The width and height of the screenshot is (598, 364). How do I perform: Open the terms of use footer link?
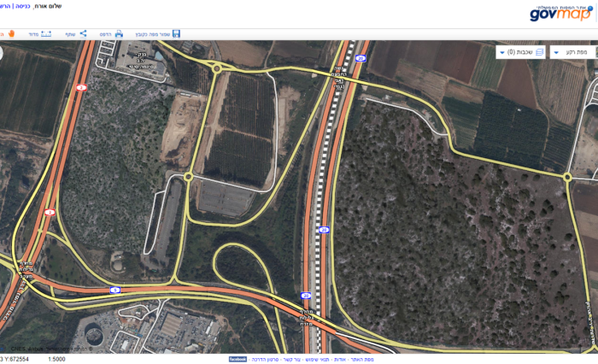click(x=317, y=360)
